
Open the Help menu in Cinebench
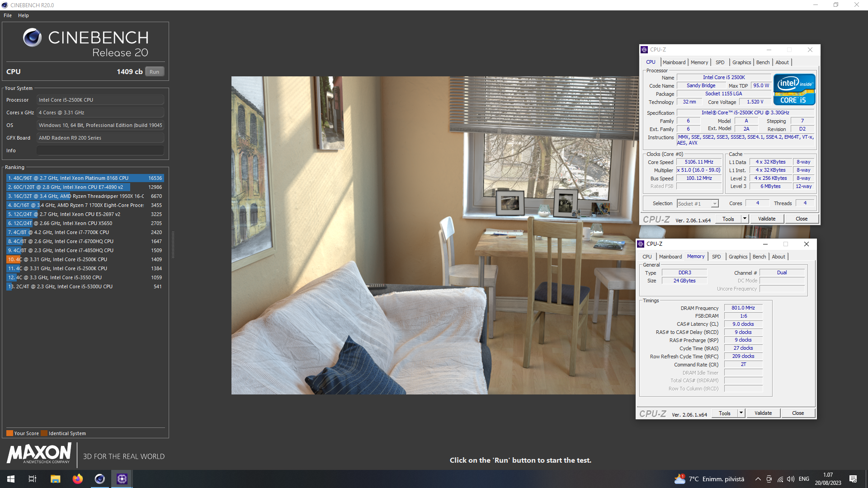[24, 15]
